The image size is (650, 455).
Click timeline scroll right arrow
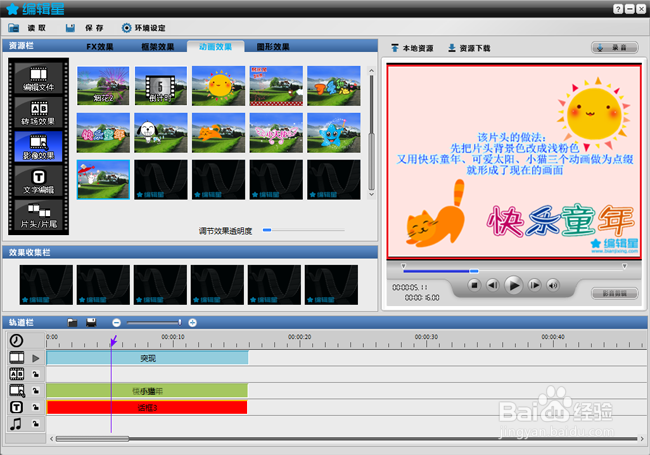[x=642, y=439]
